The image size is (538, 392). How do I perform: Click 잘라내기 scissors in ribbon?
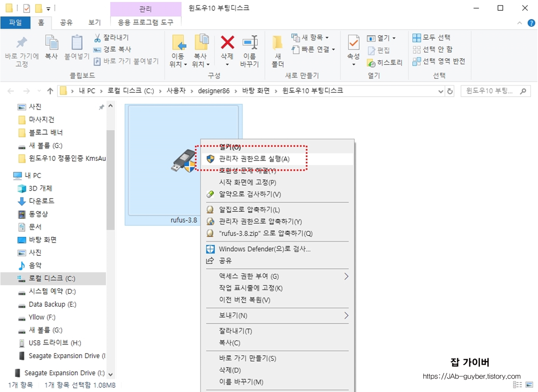tap(111, 38)
